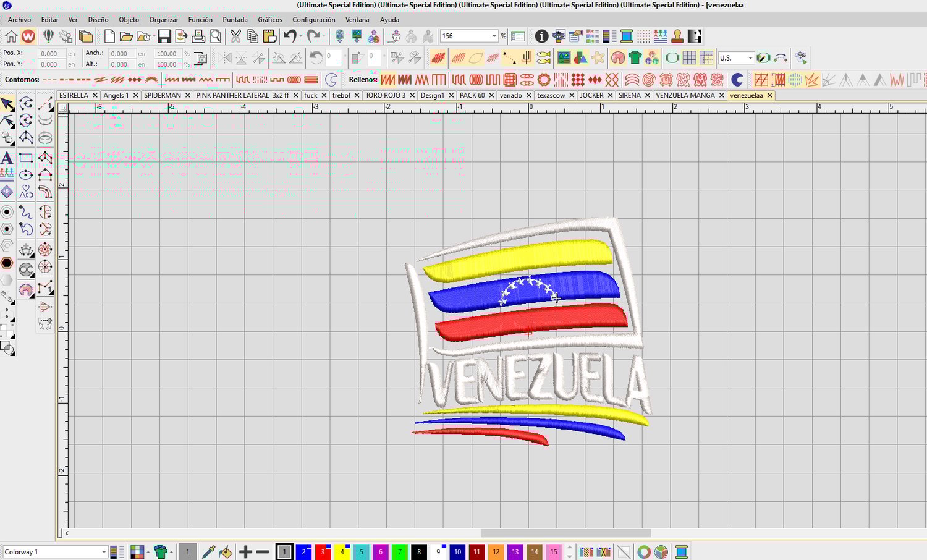Click the rubber stamp icon
927x560 pixels.
677,36
